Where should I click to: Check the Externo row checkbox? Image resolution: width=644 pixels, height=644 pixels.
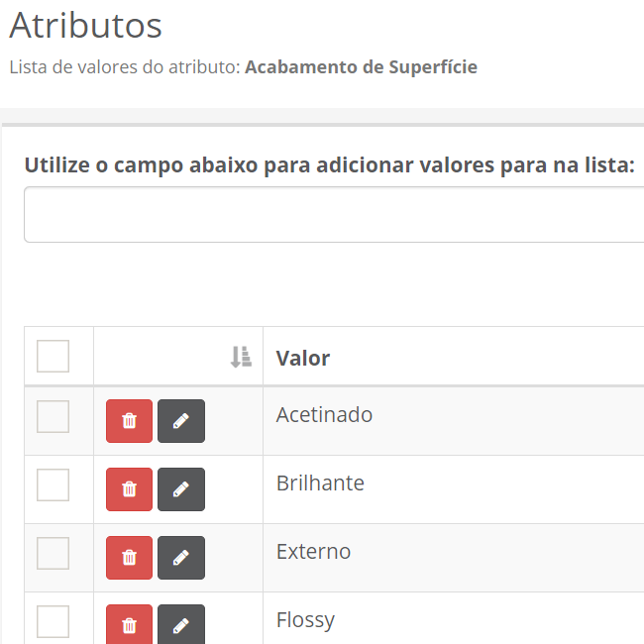tap(53, 554)
